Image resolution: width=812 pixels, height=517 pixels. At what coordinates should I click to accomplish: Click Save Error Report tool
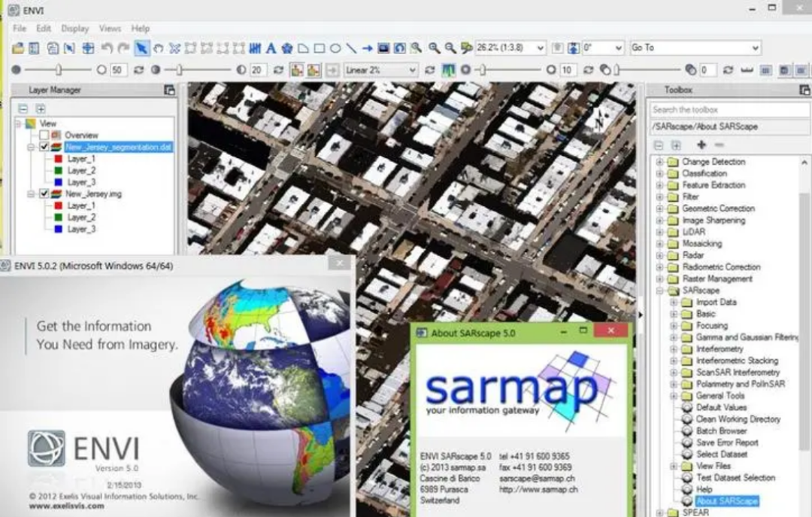coord(727,442)
